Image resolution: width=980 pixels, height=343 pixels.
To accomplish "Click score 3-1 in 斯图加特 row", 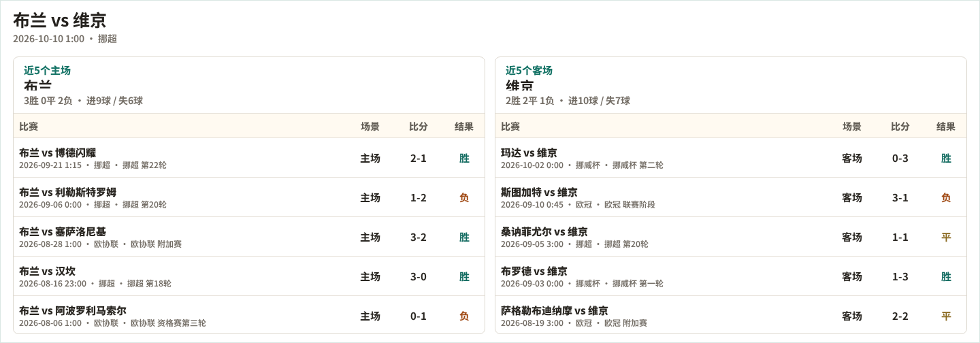I will (900, 197).
